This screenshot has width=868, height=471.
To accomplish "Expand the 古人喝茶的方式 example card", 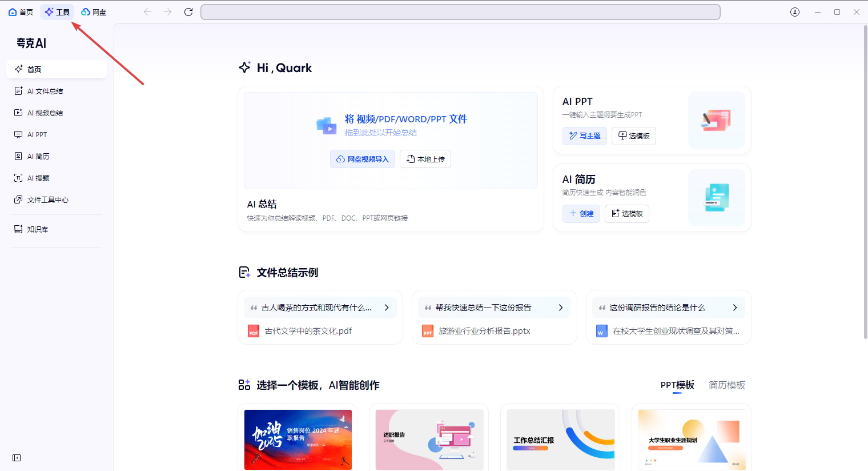I will click(x=386, y=307).
